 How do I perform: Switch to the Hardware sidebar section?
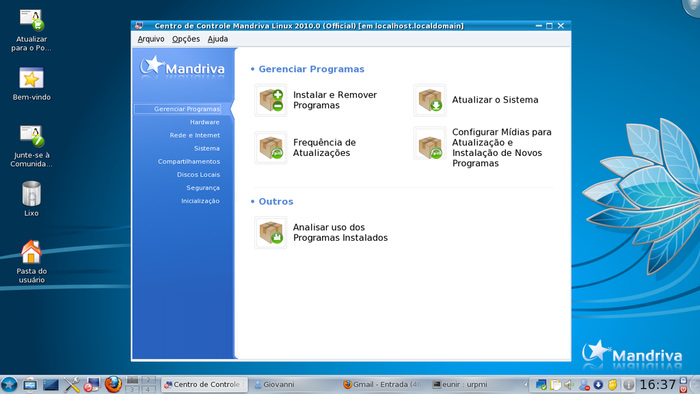click(204, 122)
